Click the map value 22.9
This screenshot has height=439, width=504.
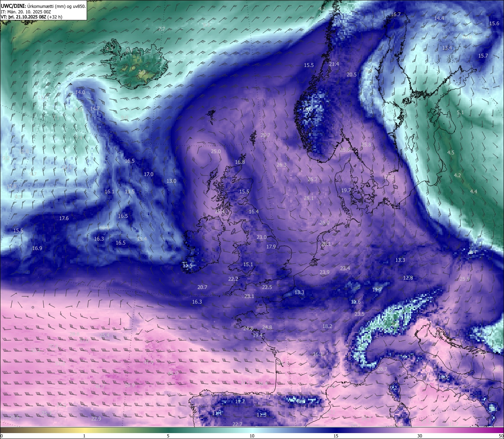pos(96,419)
